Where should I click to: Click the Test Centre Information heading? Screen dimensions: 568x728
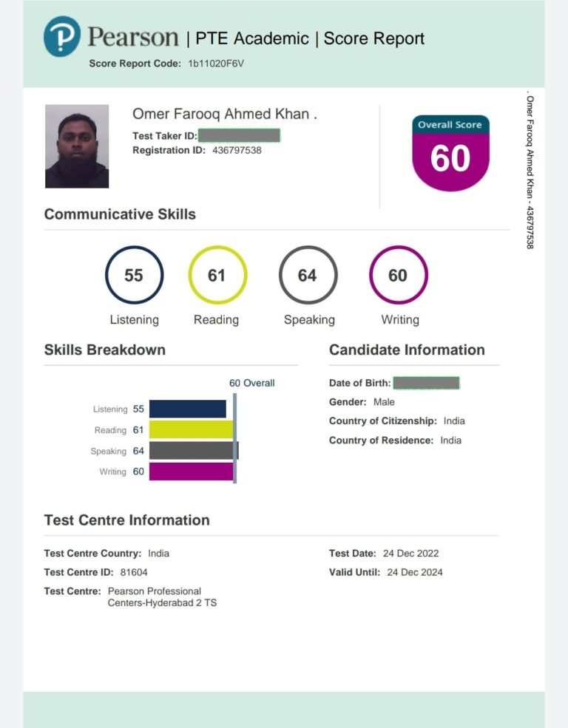click(126, 520)
